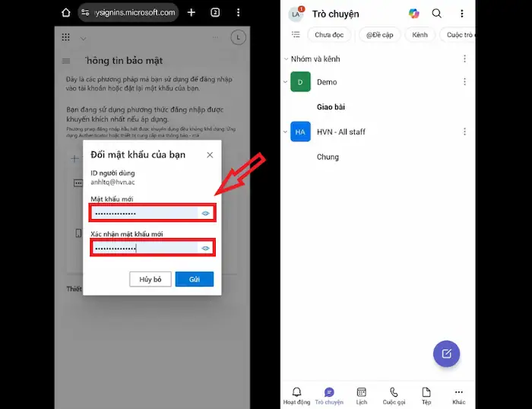The height and width of the screenshot is (409, 532).
Task: Open the three-dot menu in Teams header
Action: pyautogui.click(x=461, y=14)
